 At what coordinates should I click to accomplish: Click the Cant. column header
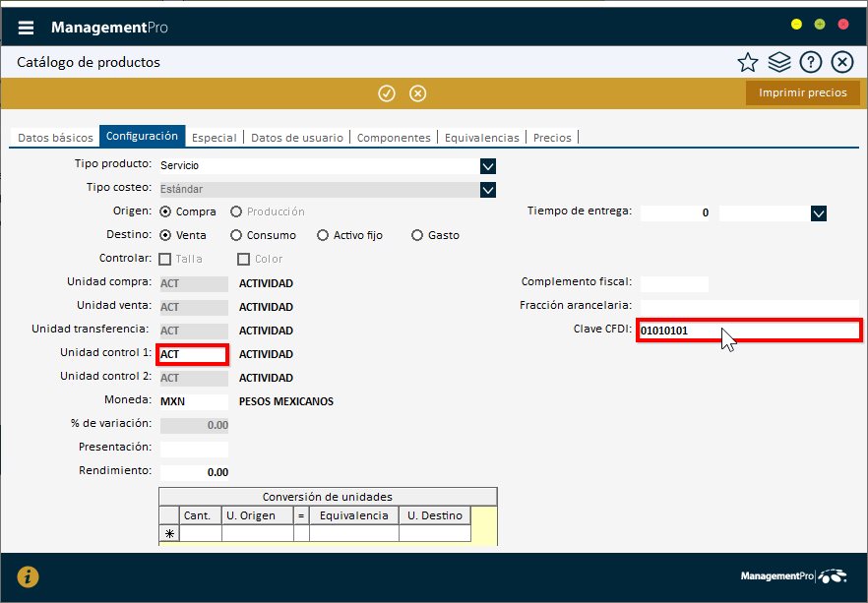coord(200,515)
